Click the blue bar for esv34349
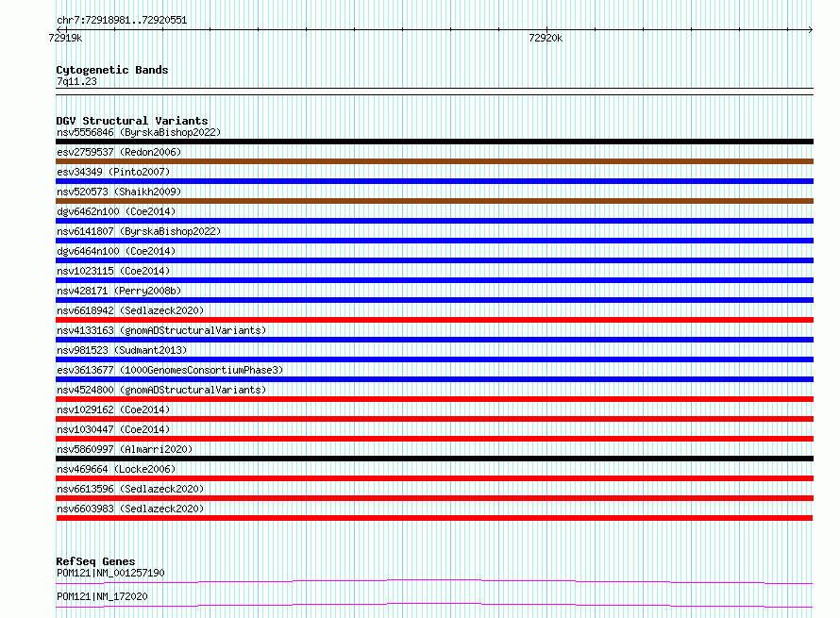This screenshot has width=840, height=618. [x=434, y=181]
